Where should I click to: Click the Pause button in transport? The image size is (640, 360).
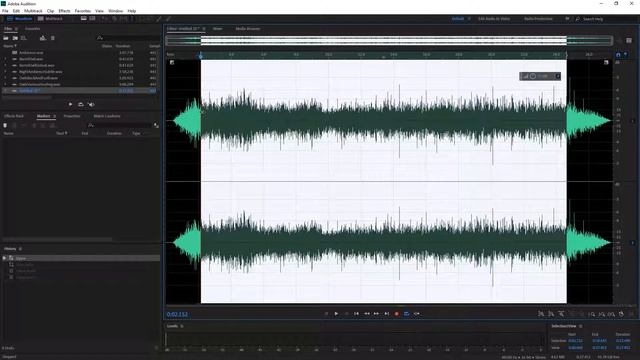point(347,314)
